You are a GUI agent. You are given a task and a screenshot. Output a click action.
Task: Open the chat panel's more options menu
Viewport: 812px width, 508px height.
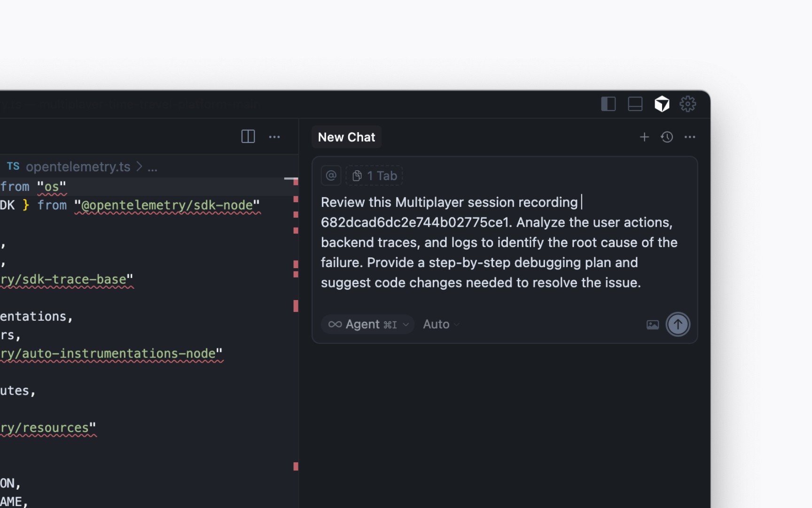pos(690,137)
